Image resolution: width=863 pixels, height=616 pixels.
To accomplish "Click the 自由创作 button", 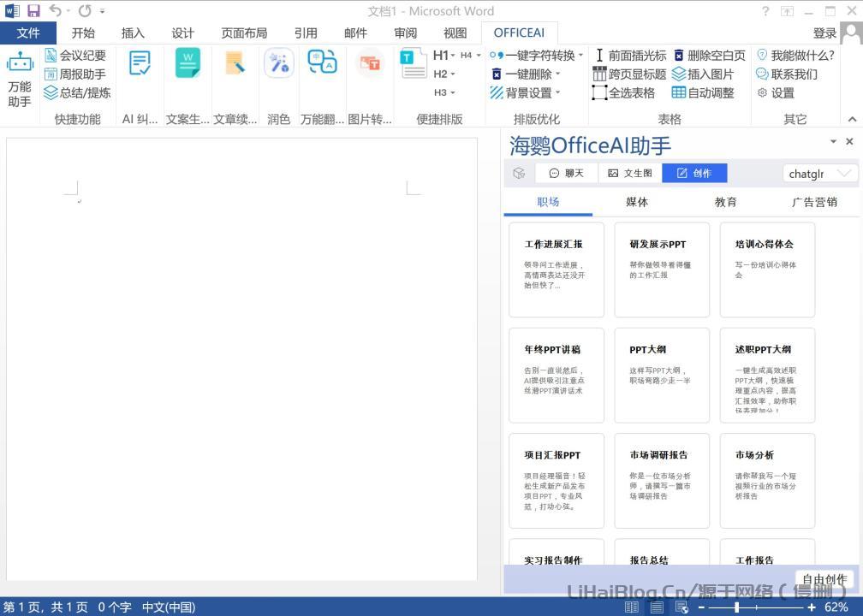I will click(824, 578).
